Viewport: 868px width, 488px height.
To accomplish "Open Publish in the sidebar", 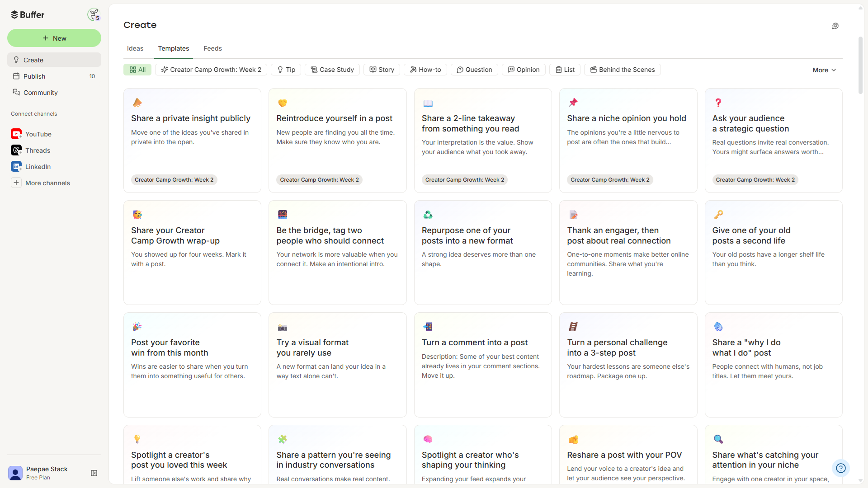I will 54,76.
